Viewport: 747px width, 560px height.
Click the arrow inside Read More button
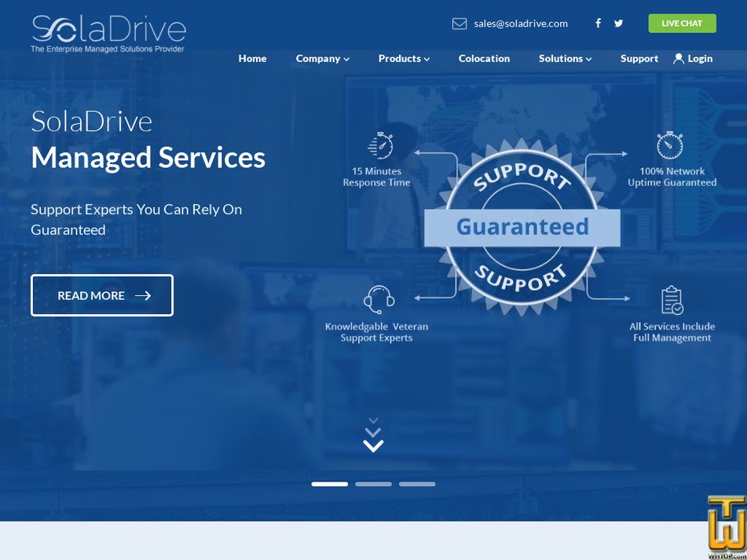point(143,296)
